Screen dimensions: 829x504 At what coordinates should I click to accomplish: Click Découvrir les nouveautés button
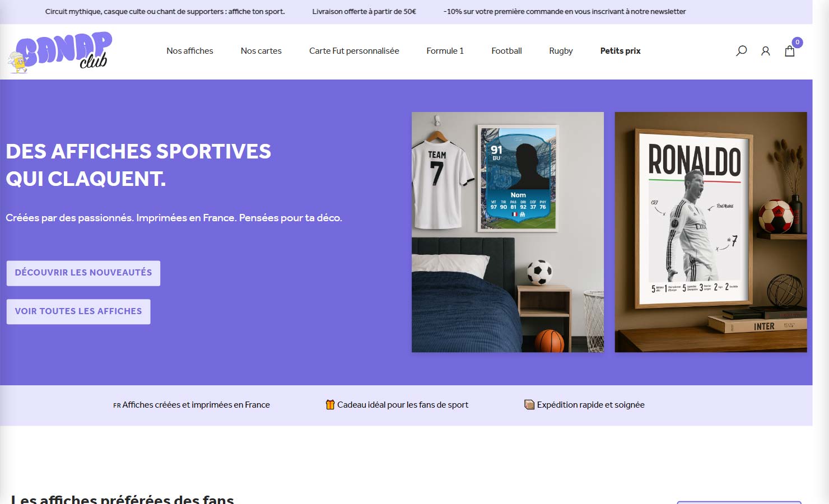(83, 273)
